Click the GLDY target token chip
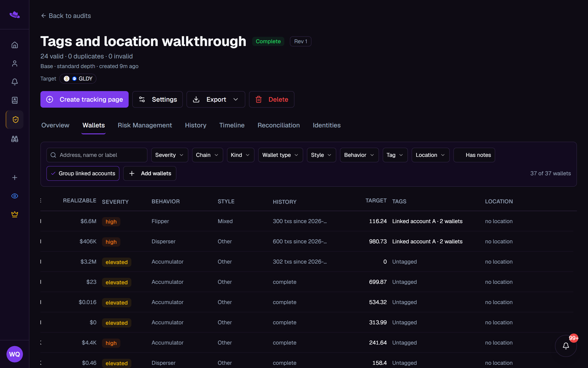Image resolution: width=588 pixels, height=368 pixels. coord(78,79)
